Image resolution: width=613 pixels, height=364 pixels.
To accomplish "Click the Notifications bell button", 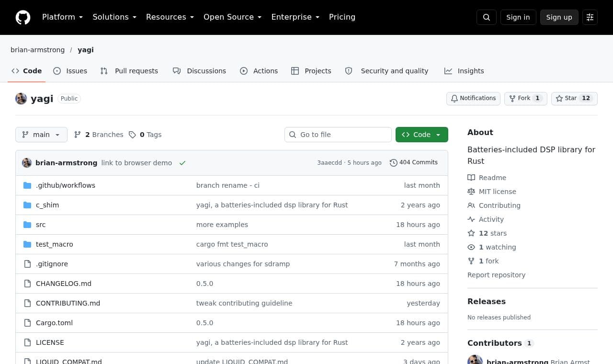I will [x=473, y=98].
